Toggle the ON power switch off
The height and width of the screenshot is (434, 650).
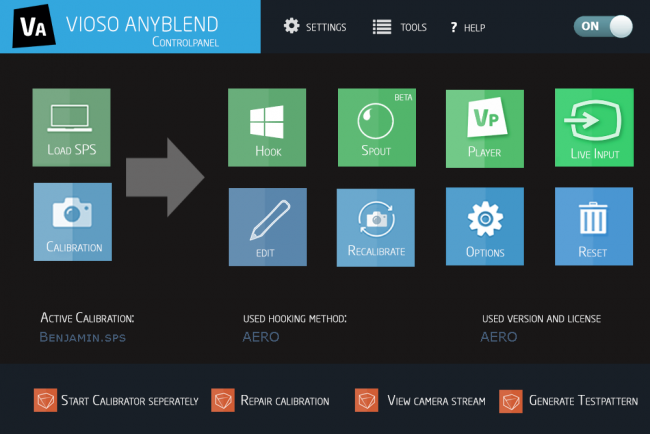tap(603, 27)
